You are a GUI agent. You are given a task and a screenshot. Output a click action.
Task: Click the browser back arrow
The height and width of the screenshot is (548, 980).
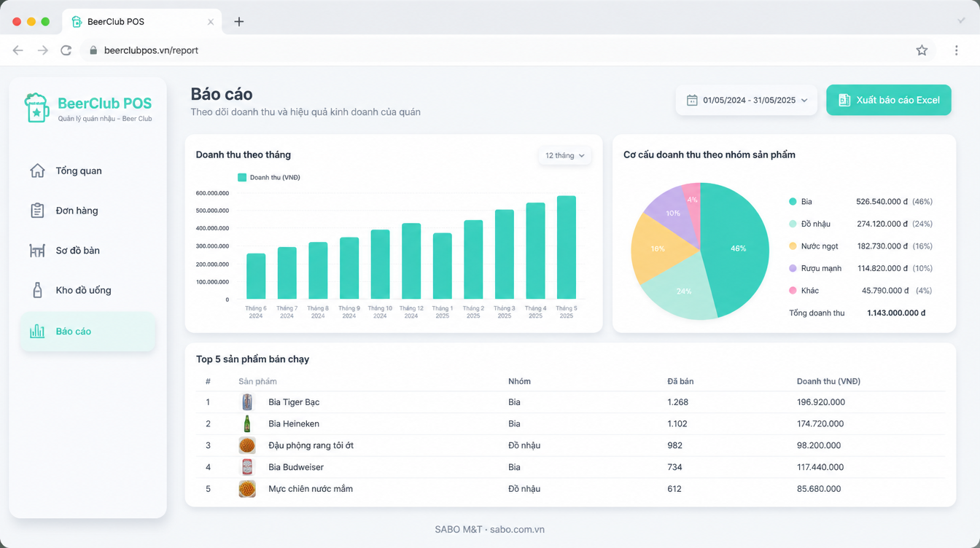pyautogui.click(x=18, y=50)
